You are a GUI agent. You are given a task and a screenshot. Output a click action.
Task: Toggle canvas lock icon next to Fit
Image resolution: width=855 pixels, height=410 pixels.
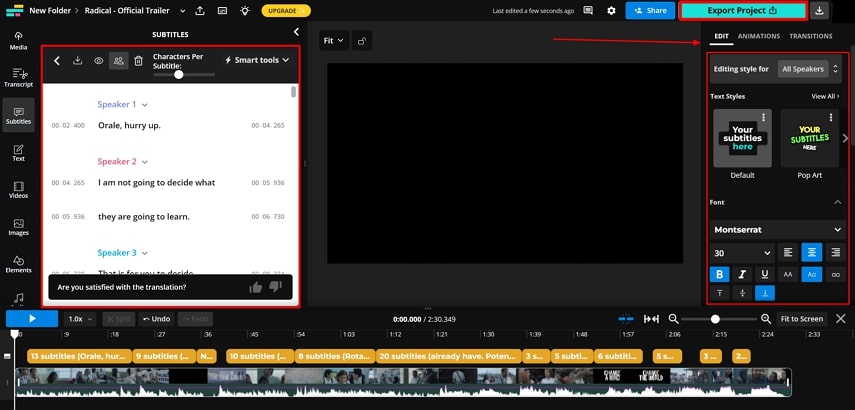(362, 41)
